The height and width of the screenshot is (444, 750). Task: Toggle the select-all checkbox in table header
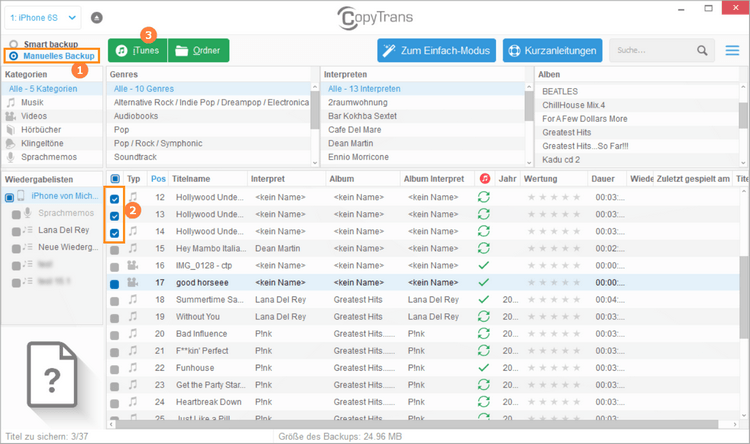[x=115, y=178]
